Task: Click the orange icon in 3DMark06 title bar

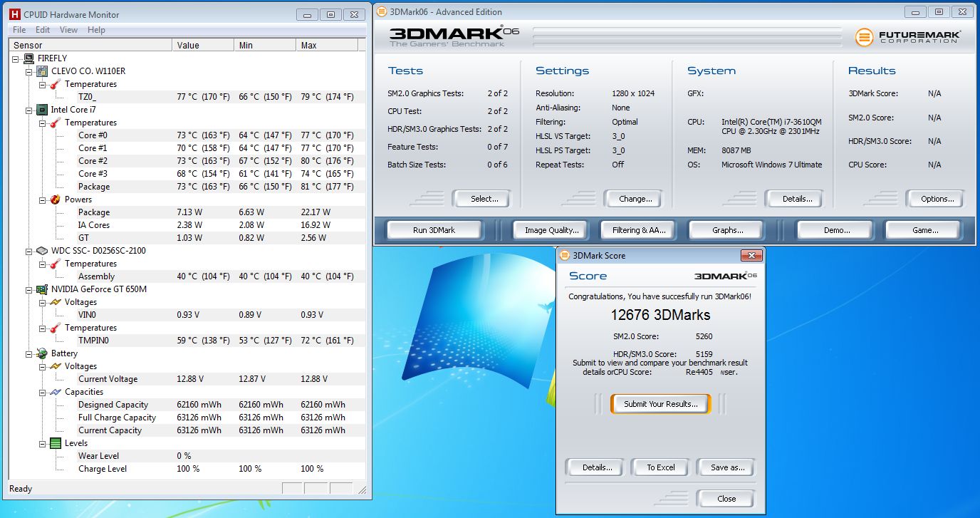Action: tap(382, 11)
